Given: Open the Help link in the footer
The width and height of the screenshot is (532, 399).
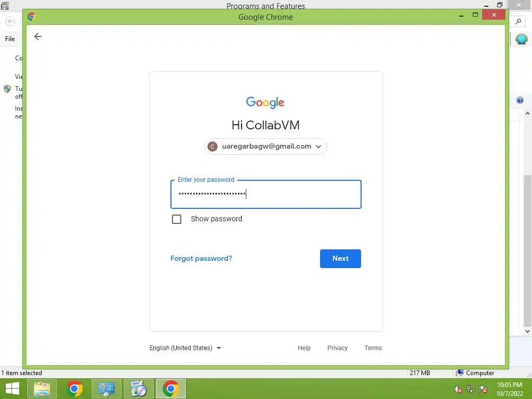Looking at the screenshot, I should 304,348.
